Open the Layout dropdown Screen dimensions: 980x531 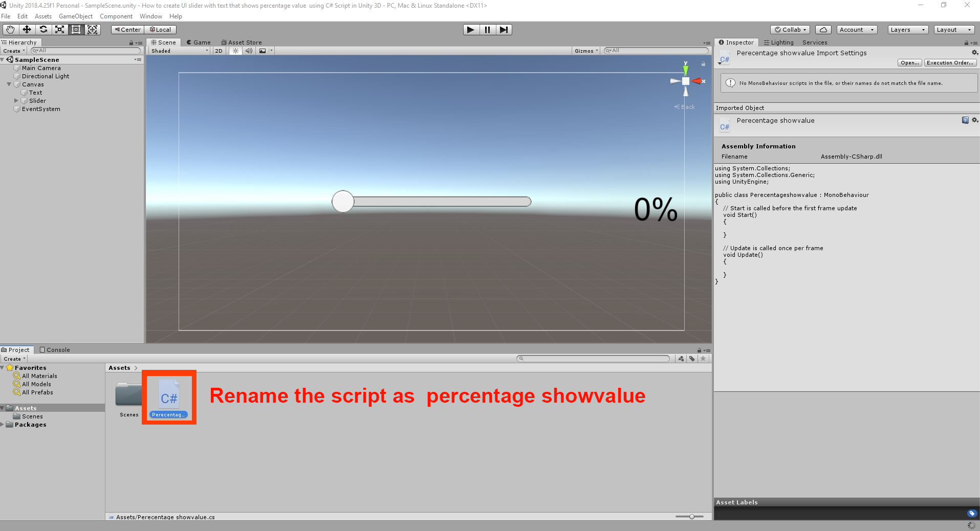pos(953,30)
